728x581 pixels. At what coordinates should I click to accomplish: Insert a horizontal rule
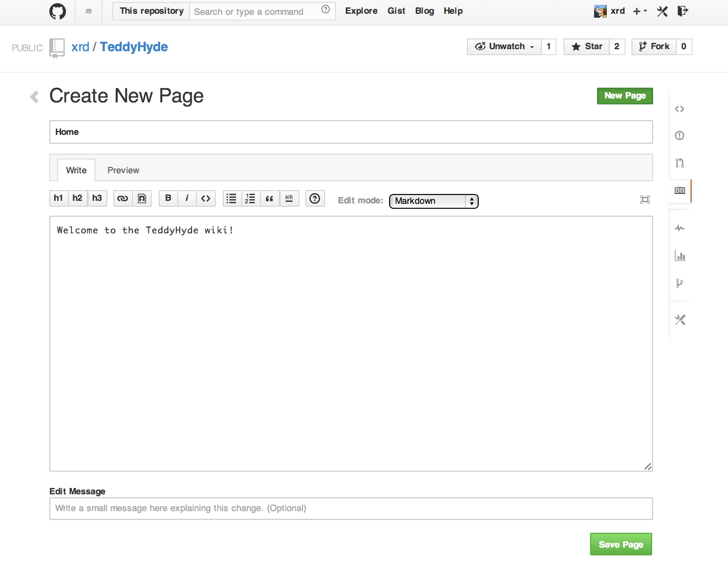point(289,198)
